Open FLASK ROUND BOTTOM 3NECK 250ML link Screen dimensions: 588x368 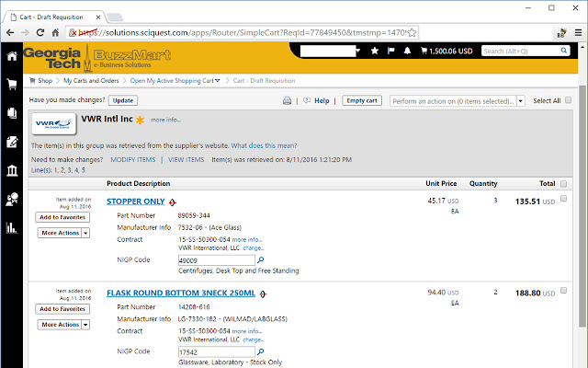[181, 293]
